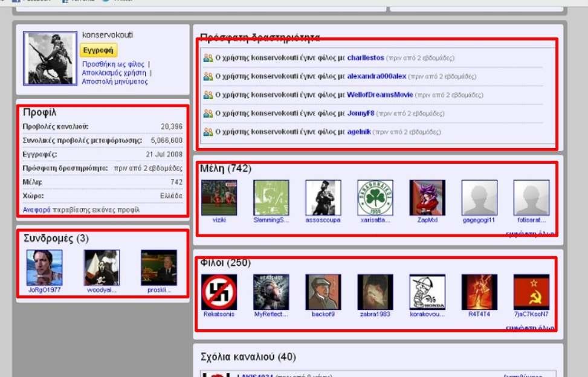This screenshot has height=377, width=588.
Task: Open the viziki member avatar
Action: click(x=219, y=198)
